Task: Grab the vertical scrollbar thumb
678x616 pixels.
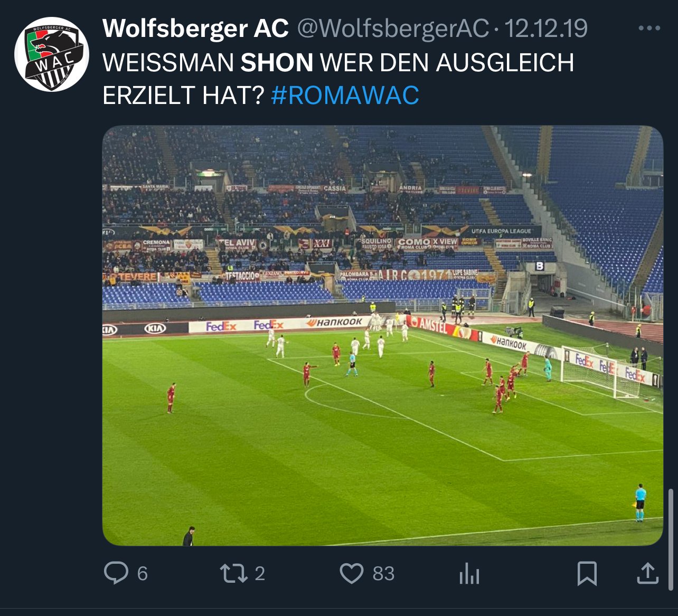Action: pos(671,539)
